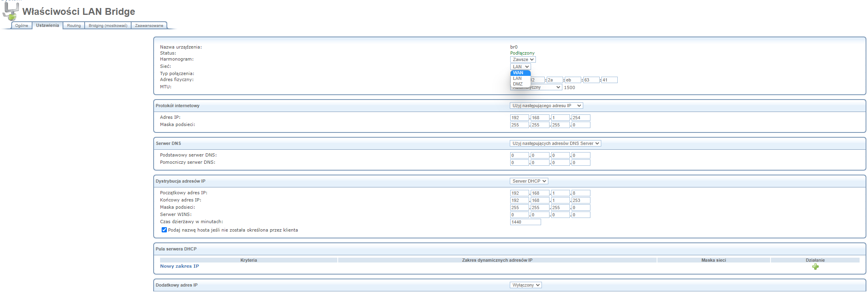Choose DMZ from the Sieć list
The image size is (868, 293).
pos(520,84)
